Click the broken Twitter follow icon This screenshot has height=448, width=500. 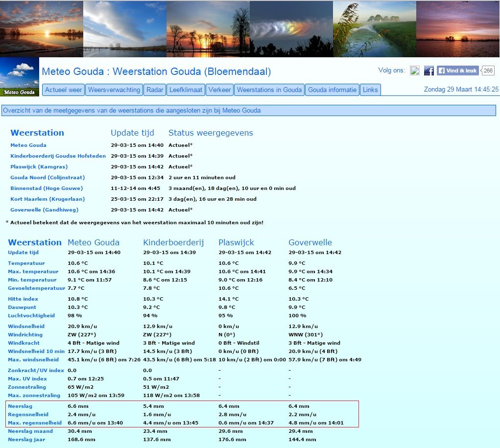click(x=414, y=71)
